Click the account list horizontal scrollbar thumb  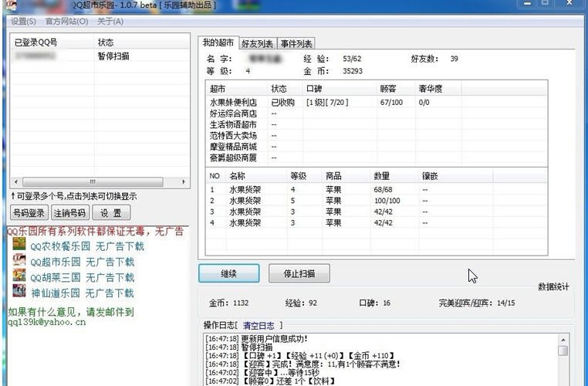pos(93,182)
